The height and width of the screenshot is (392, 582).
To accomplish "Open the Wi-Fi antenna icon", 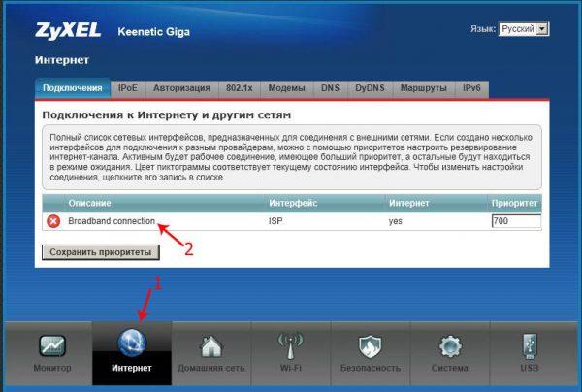I will [291, 345].
